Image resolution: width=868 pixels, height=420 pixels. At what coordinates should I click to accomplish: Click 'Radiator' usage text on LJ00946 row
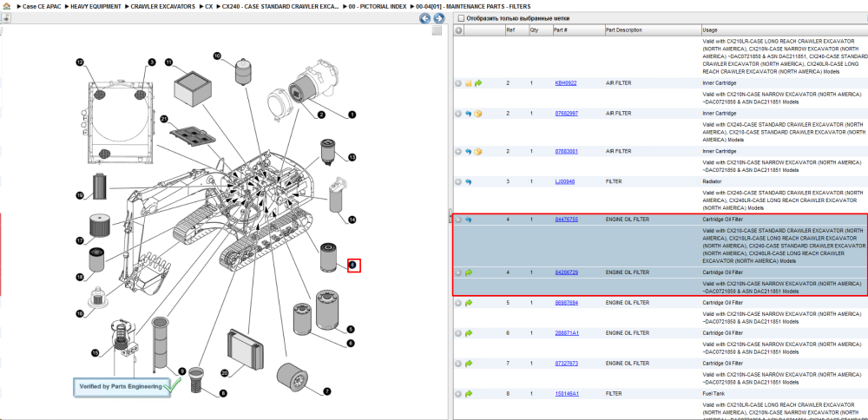713,181
